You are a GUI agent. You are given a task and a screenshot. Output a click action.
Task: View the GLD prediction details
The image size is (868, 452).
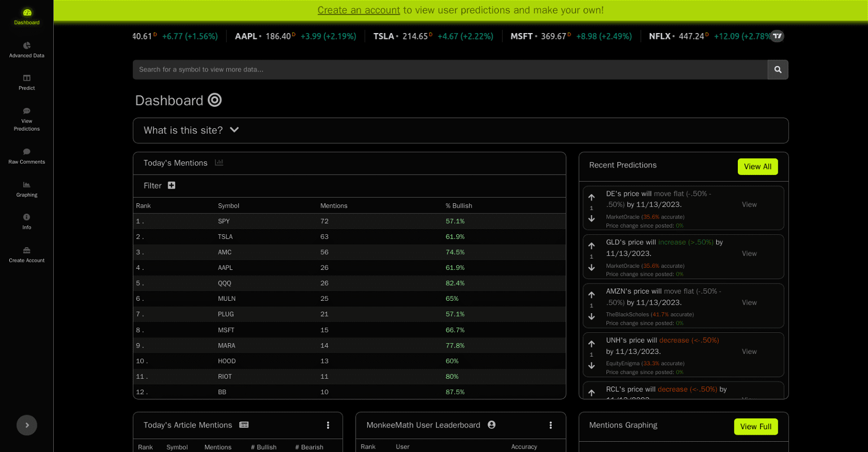click(749, 254)
